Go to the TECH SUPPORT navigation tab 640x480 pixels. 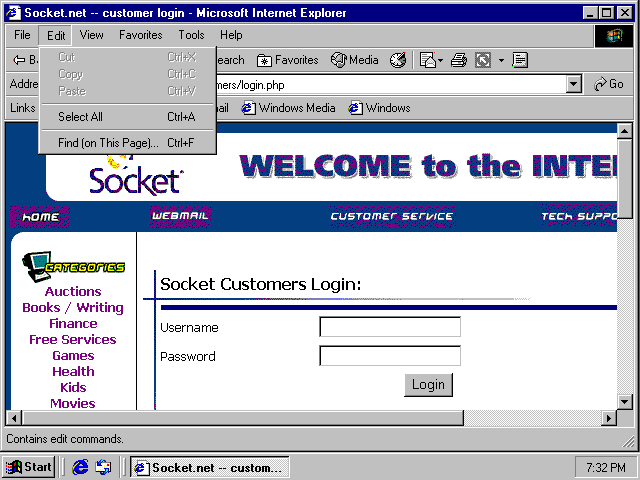point(579,216)
